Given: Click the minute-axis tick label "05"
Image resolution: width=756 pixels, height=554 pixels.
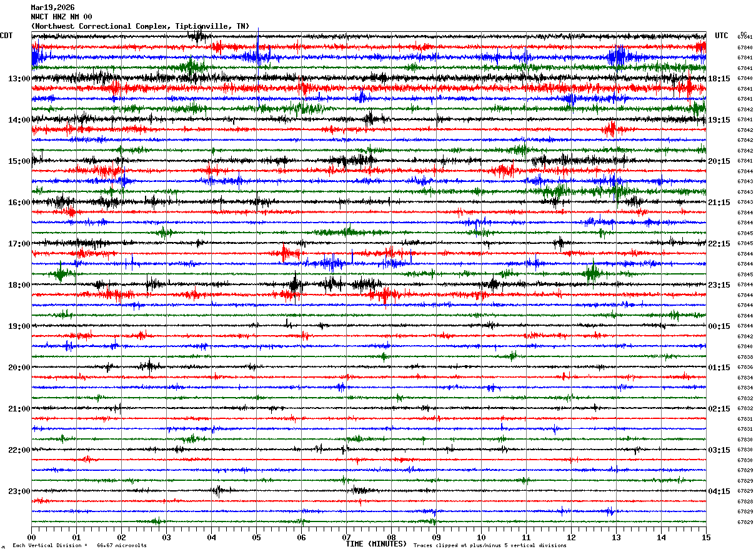Looking at the screenshot, I should [x=256, y=538].
